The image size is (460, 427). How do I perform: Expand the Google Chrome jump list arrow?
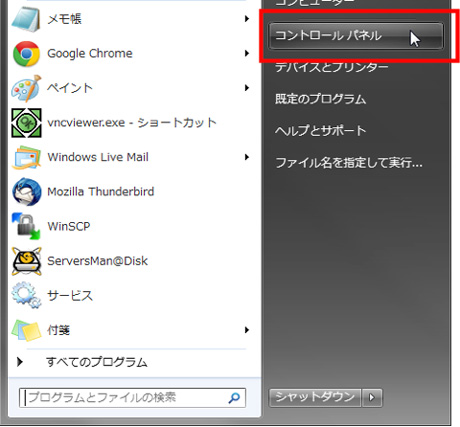coord(247,53)
